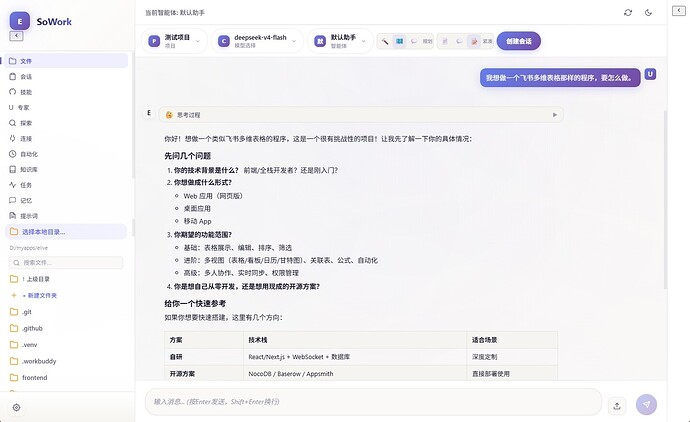Click the 给你一个快速参考 heading

click(195, 303)
